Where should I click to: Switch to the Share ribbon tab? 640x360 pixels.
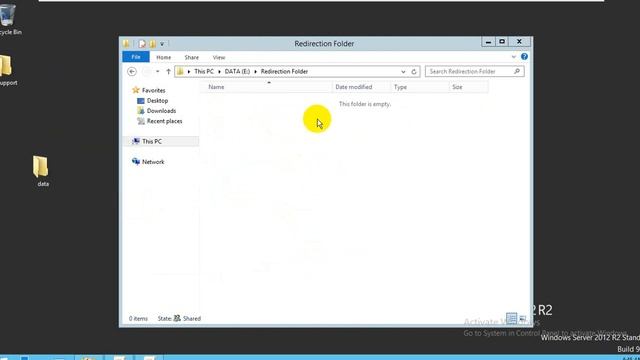click(191, 58)
